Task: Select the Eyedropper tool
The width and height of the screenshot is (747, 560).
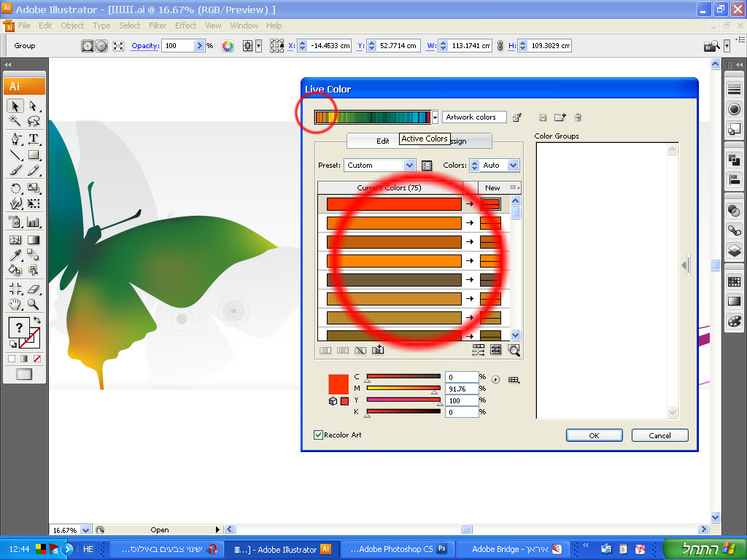Action: click(15, 255)
